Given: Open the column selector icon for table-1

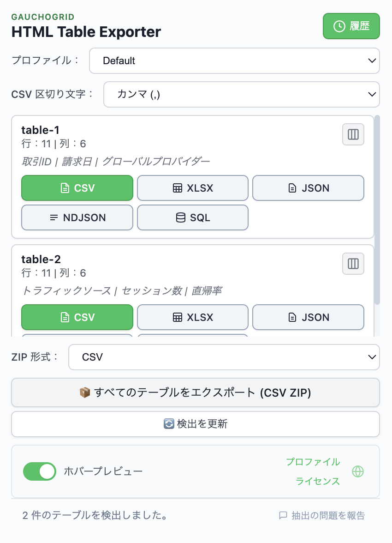Looking at the screenshot, I should pyautogui.click(x=353, y=134).
